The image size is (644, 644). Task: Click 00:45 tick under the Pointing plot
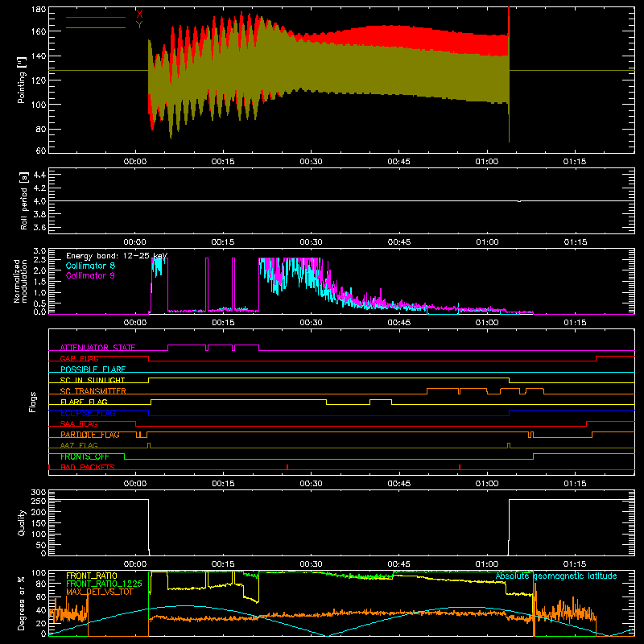click(x=398, y=162)
